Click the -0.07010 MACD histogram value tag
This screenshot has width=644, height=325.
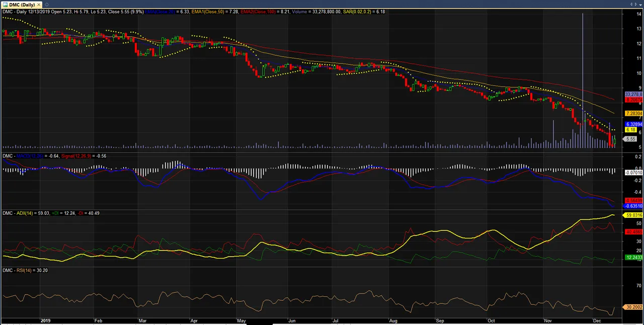[x=633, y=173]
